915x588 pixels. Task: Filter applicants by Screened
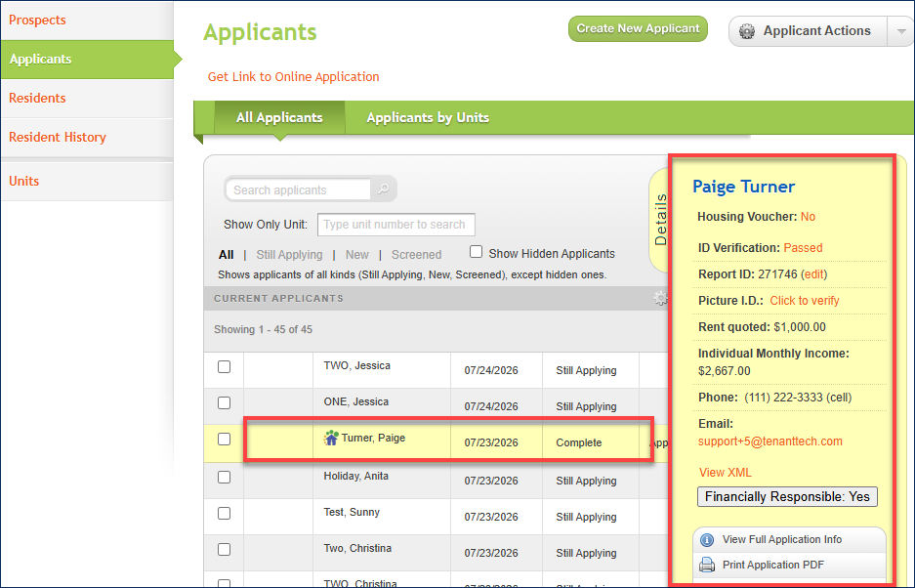click(x=417, y=255)
